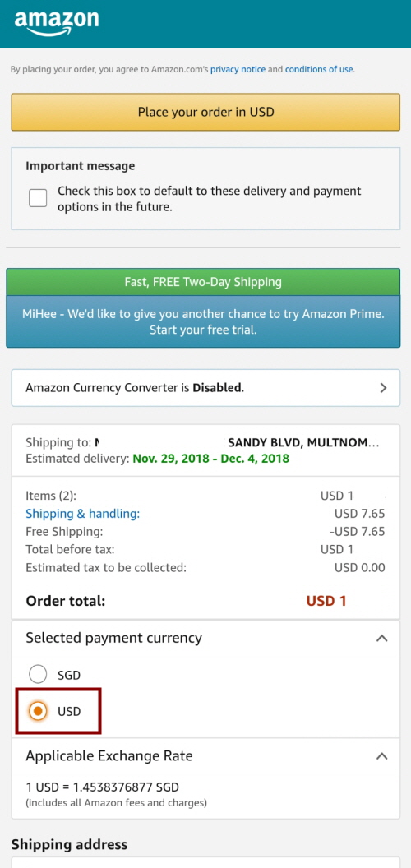Start the Amazon Prime free trial banner
Viewport: 411px width, 868px height.
point(203,321)
